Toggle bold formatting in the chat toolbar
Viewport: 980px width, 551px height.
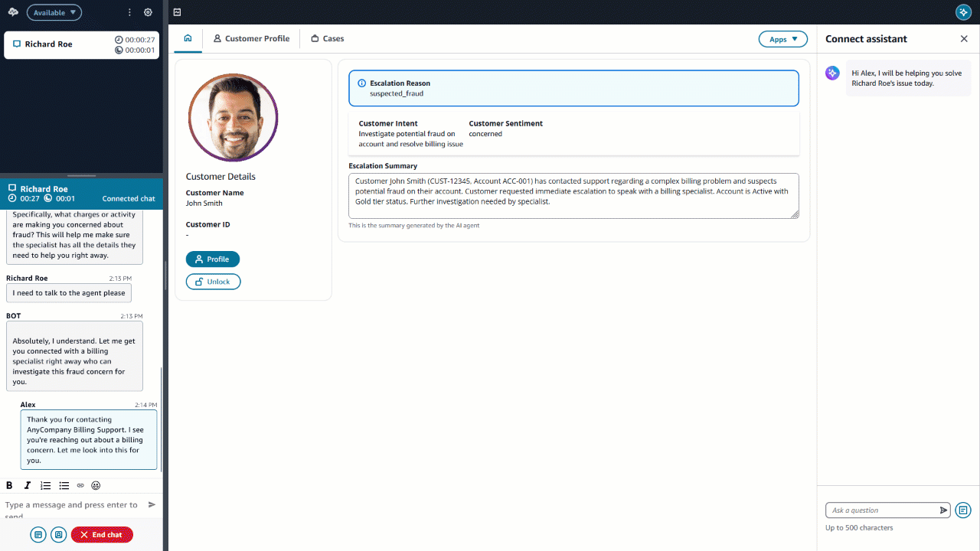[x=8, y=485]
